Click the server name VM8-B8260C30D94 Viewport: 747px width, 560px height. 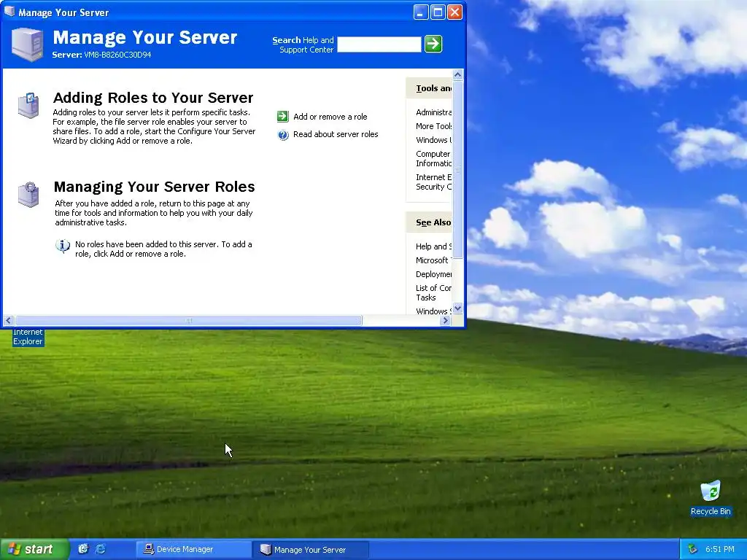click(117, 55)
